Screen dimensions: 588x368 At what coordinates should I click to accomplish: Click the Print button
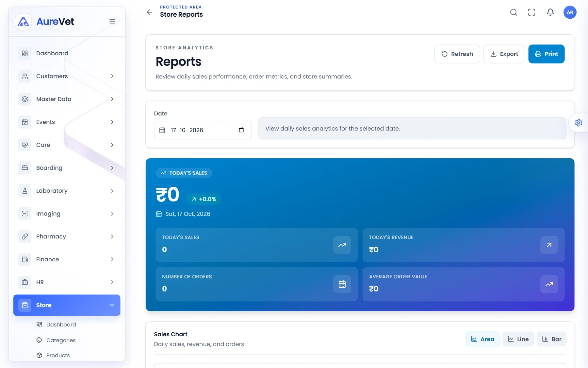pos(546,54)
